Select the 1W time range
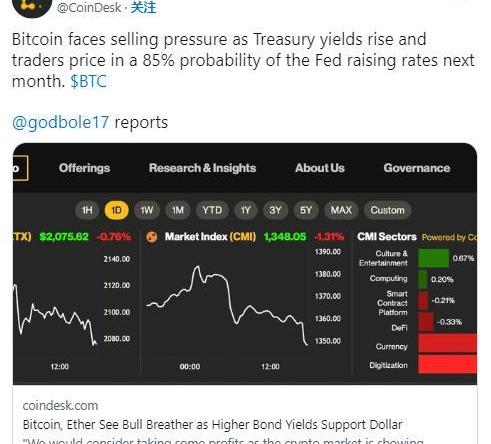The width and height of the screenshot is (491, 444). point(147,210)
